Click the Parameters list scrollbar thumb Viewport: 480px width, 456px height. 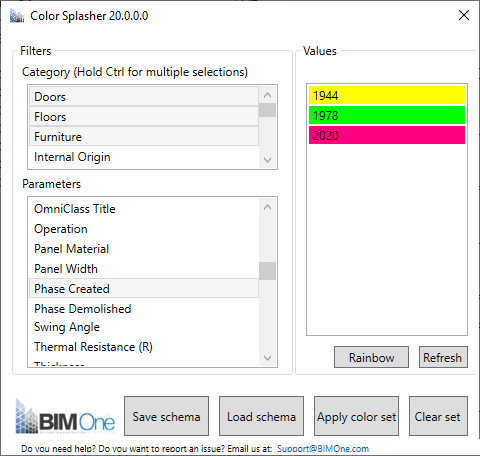coord(267,271)
